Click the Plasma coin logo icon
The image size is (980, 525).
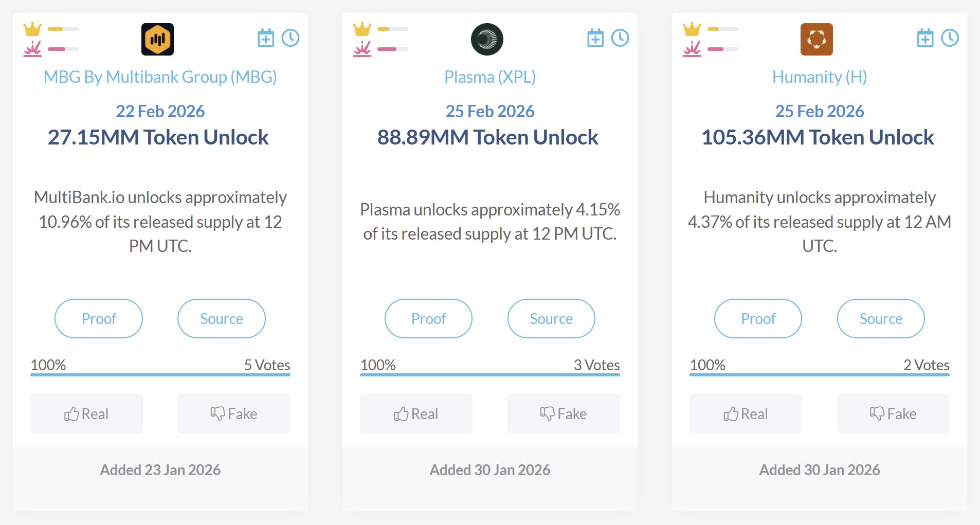tap(487, 39)
